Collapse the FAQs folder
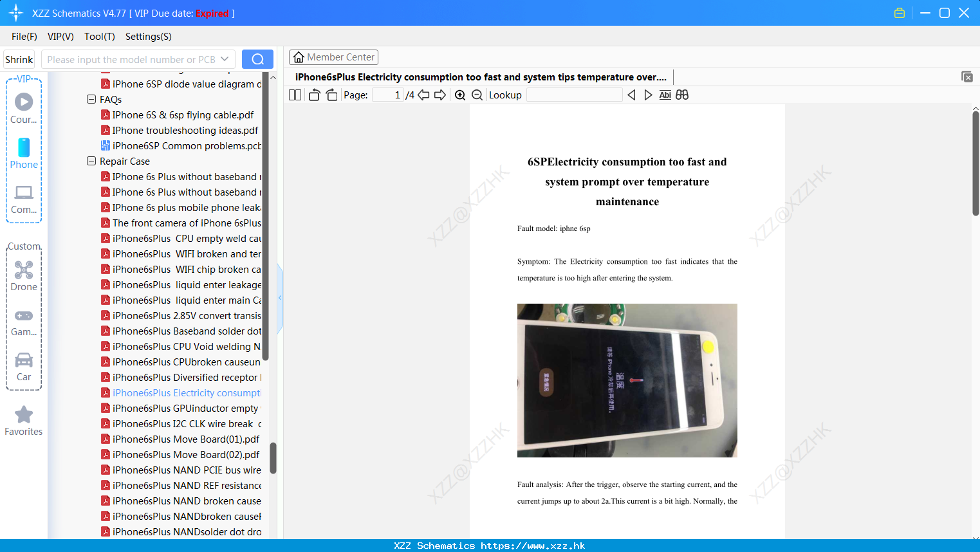The width and height of the screenshot is (980, 552). 91,99
